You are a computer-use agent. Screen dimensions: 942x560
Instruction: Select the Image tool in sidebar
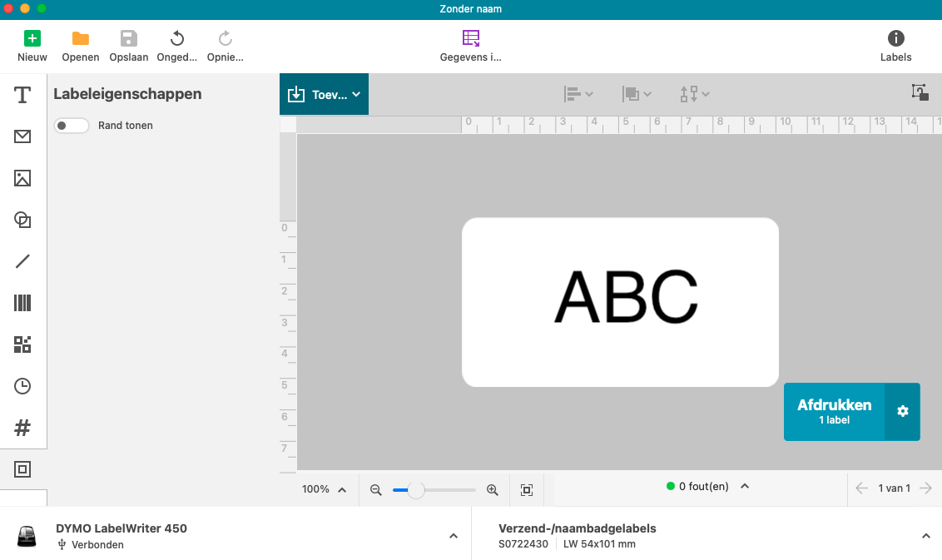(22, 178)
